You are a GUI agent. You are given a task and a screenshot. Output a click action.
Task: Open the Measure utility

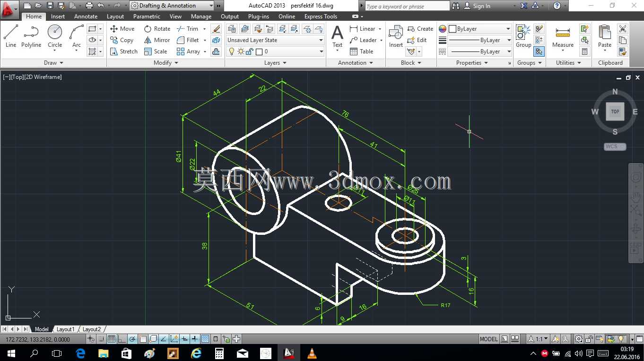[563, 36]
